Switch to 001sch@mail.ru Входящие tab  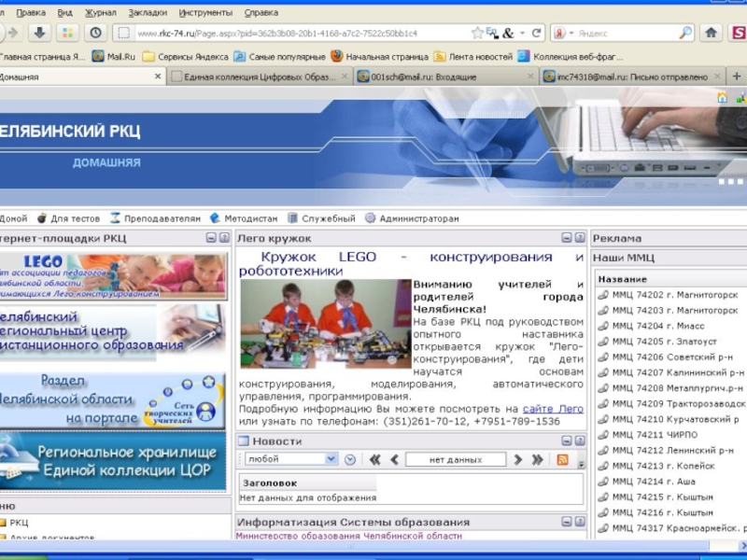446,77
